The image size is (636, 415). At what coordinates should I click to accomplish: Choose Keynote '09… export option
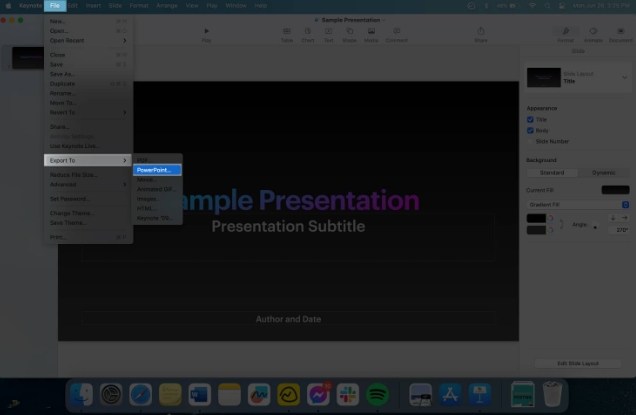click(x=157, y=218)
